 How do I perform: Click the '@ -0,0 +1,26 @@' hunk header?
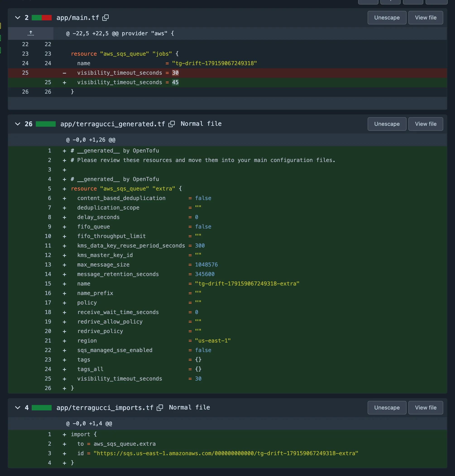(x=91, y=140)
